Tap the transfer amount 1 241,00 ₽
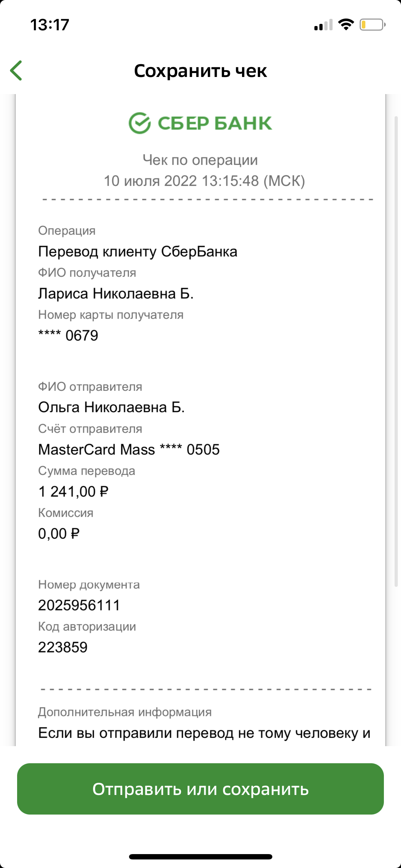401x868 pixels. [73, 492]
